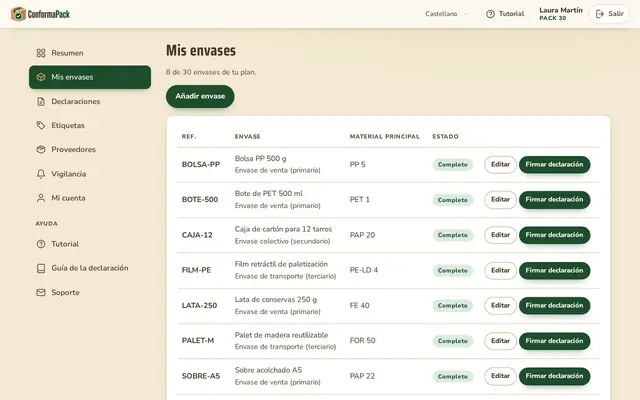The height and width of the screenshot is (400, 640).
Task: Sign declaration for BOLSA-PP
Action: pyautogui.click(x=554, y=164)
